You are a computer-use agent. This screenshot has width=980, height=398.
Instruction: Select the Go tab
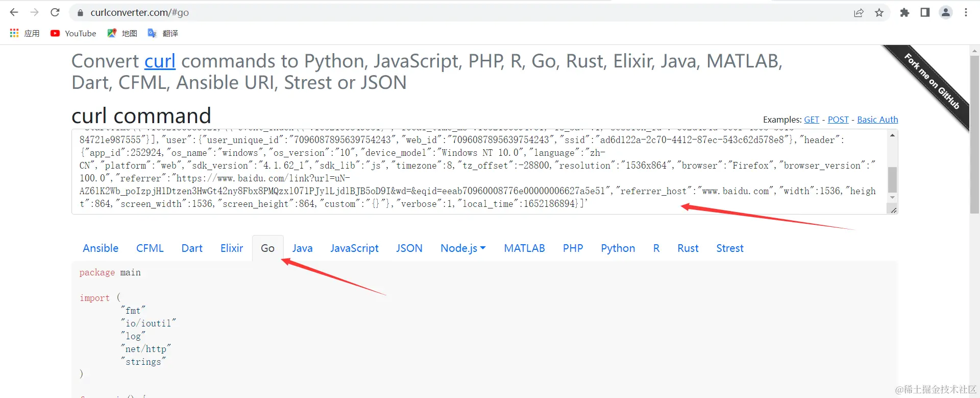267,248
